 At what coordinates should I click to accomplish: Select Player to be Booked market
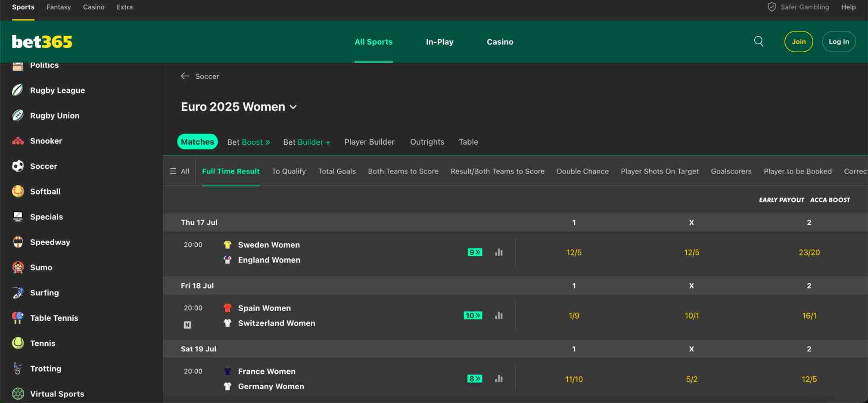798,171
